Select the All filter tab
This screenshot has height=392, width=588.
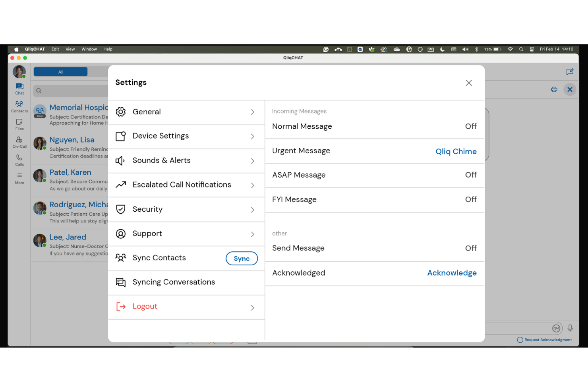[x=61, y=72]
